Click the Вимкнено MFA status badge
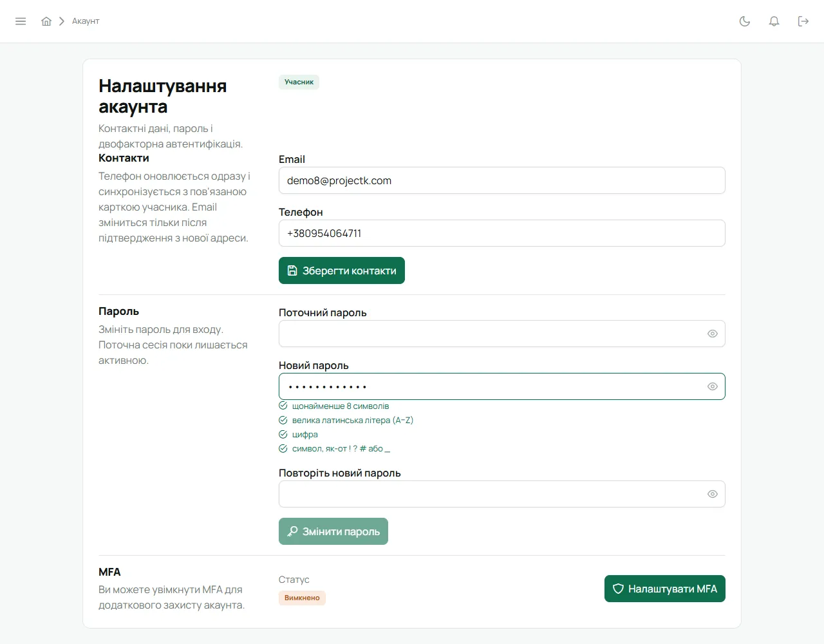Screen dimensions: 824x644 click(302, 598)
